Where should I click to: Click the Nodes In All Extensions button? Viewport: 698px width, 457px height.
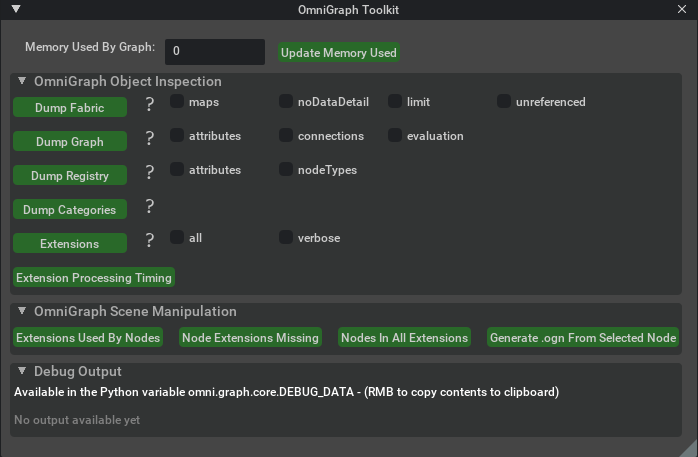point(404,338)
